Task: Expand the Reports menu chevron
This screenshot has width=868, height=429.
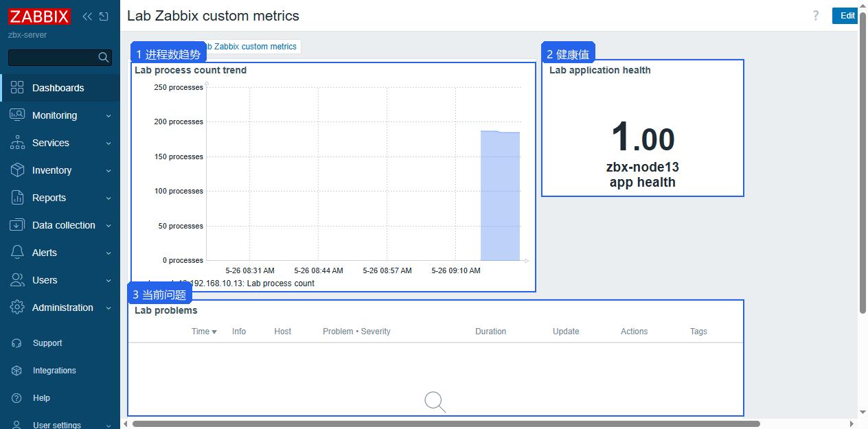Action: click(x=108, y=198)
